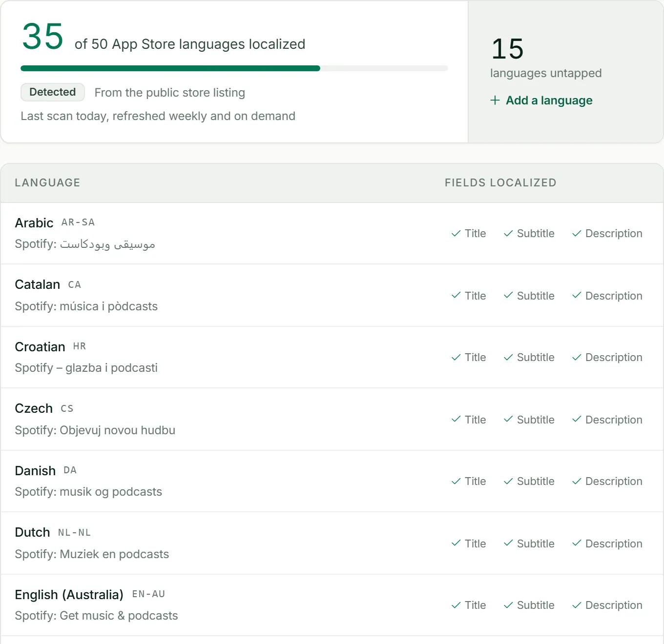Image resolution: width=664 pixels, height=644 pixels.
Task: Click the Description checkmark in Danish row
Action: [577, 482]
